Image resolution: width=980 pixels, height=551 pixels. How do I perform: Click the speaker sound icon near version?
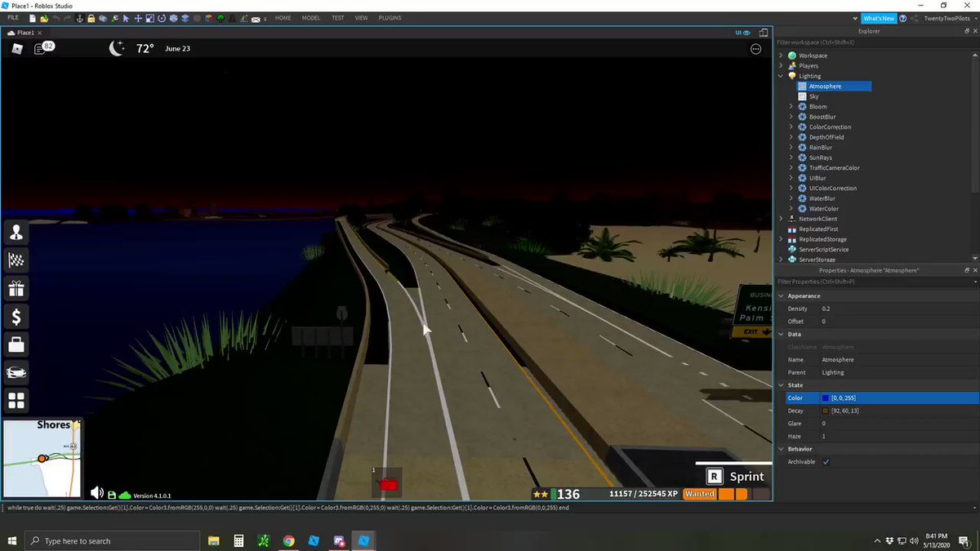pos(97,492)
